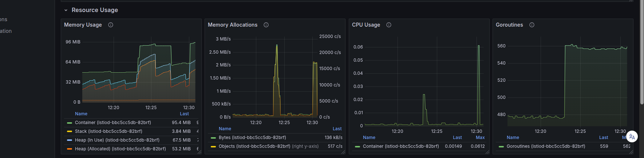Click the Memory Usage panel bottom-right corner handle
This screenshot has width=644, height=158.
[x=199, y=152]
